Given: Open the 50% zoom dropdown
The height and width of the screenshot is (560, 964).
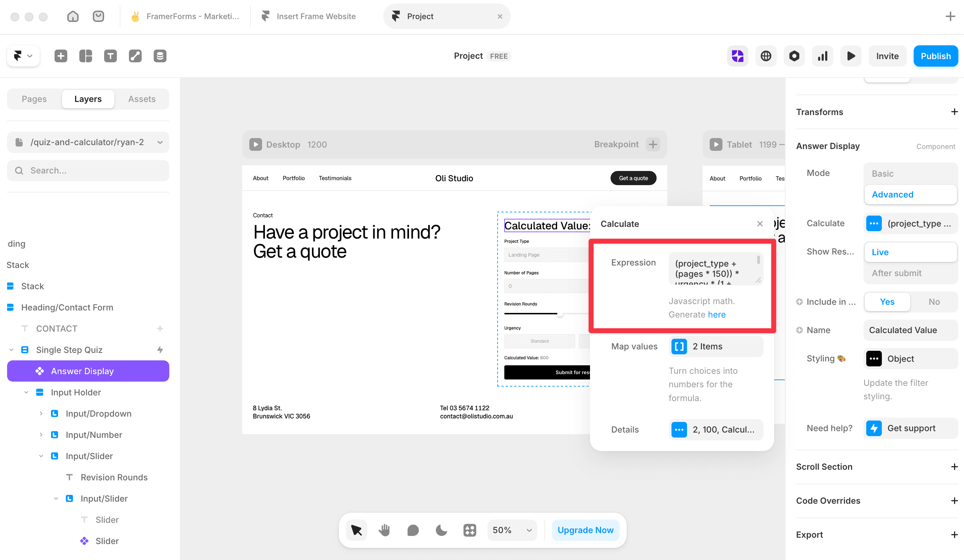Looking at the screenshot, I should pyautogui.click(x=512, y=530).
